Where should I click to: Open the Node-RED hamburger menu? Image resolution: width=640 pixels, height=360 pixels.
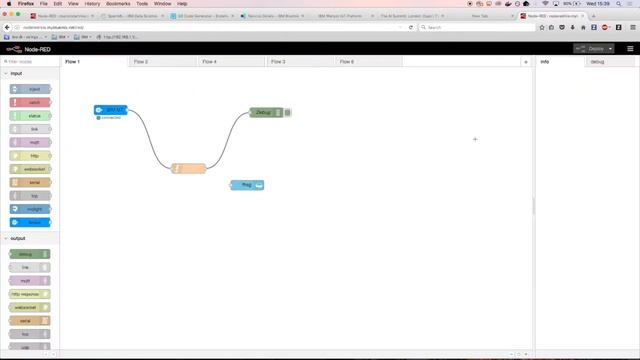(x=630, y=49)
